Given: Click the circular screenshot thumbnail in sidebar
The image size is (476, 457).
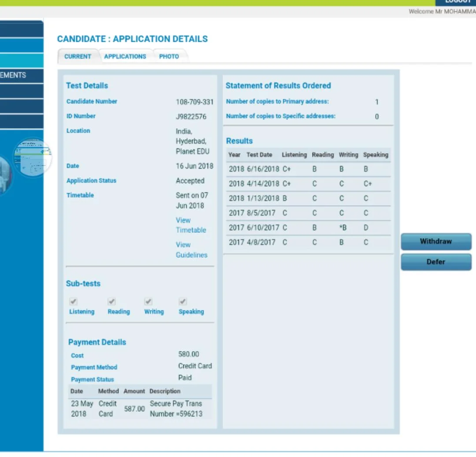Looking at the screenshot, I should [32, 158].
